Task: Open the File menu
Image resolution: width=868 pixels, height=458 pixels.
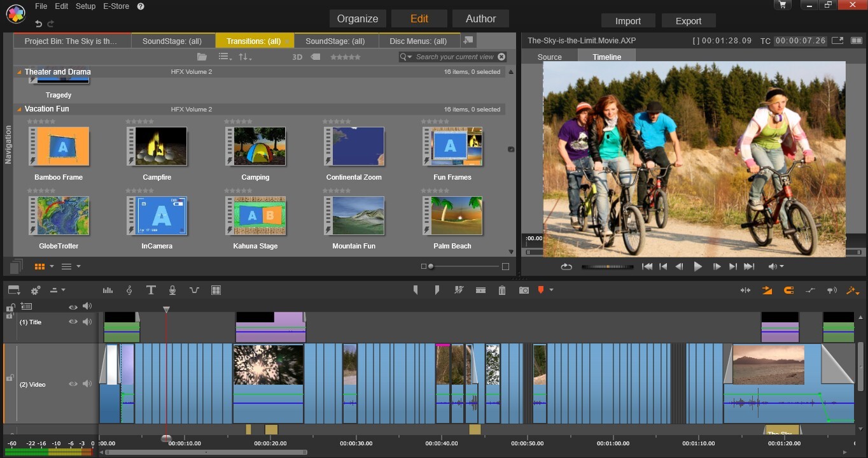Action: tap(41, 6)
